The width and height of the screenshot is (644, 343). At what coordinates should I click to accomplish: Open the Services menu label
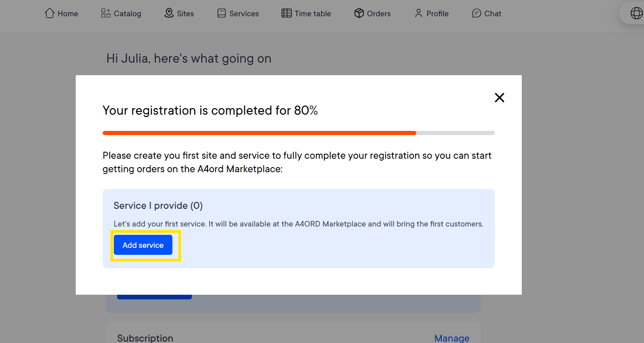coord(244,13)
